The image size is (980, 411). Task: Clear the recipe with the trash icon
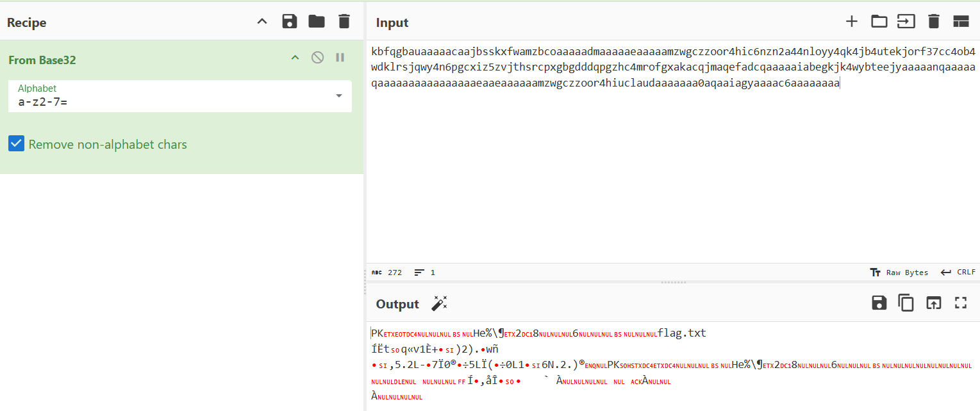tap(344, 22)
